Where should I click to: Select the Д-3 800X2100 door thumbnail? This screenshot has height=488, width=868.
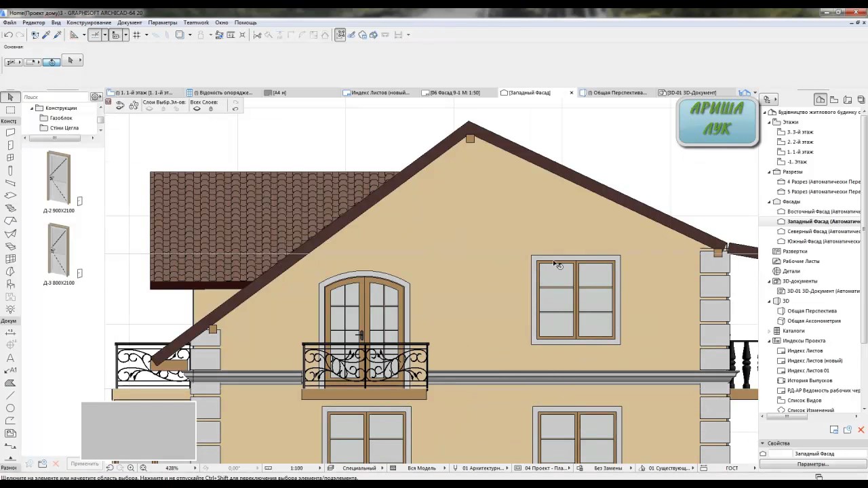(x=58, y=250)
